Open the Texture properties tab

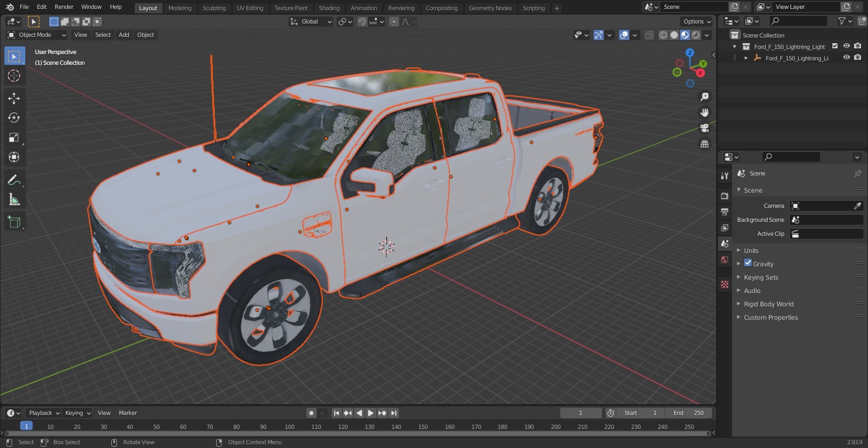[724, 285]
